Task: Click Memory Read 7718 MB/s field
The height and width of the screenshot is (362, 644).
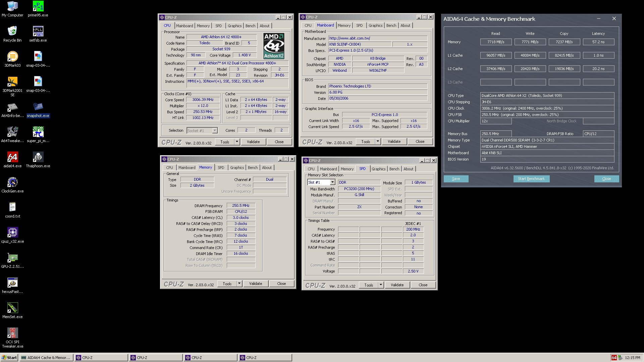Action: [x=496, y=42]
